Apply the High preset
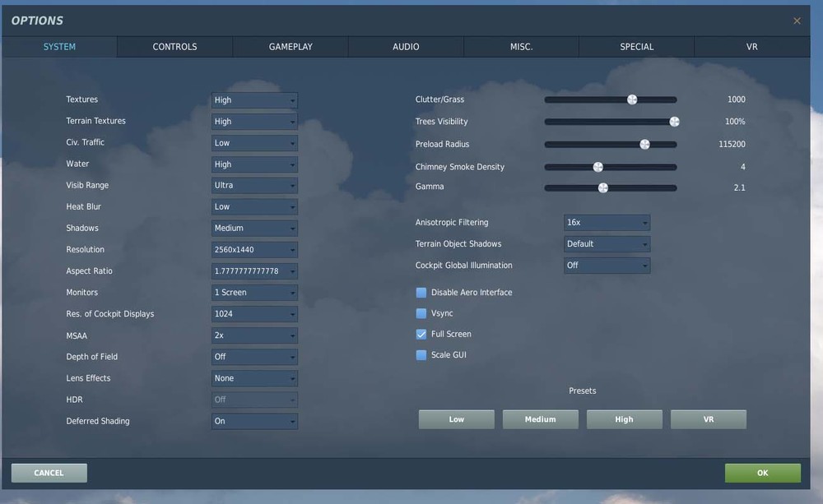Image resolution: width=823 pixels, height=504 pixels. [x=625, y=419]
